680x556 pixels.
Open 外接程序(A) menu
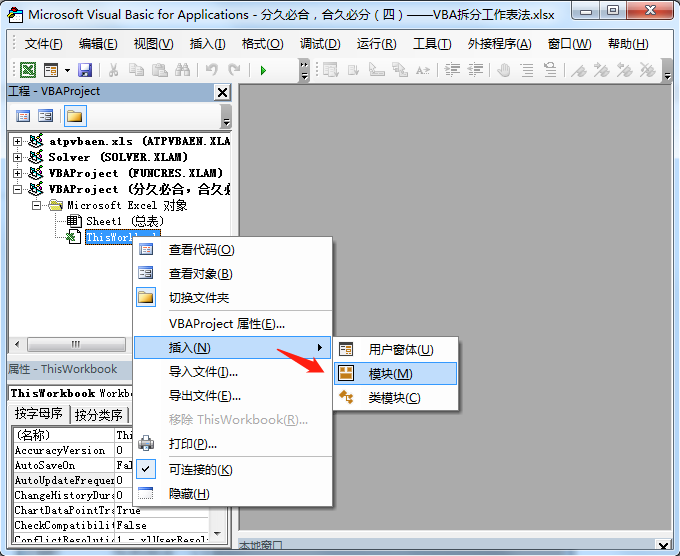coord(500,44)
